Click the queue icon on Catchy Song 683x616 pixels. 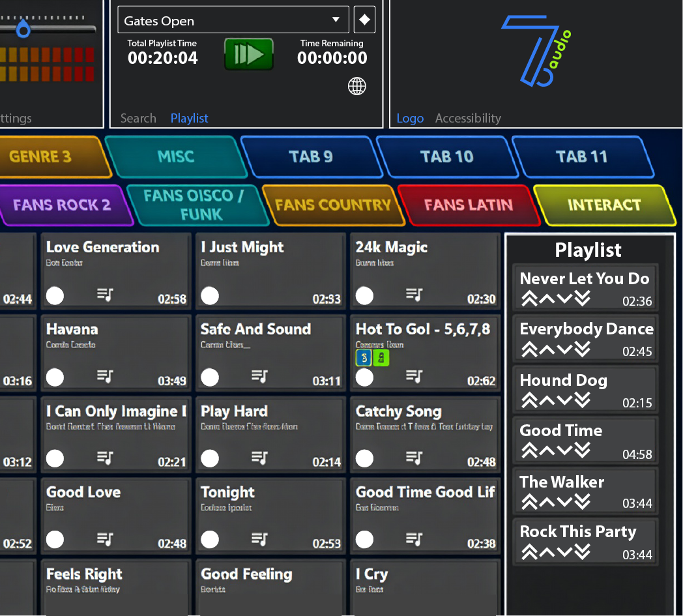[x=414, y=458]
